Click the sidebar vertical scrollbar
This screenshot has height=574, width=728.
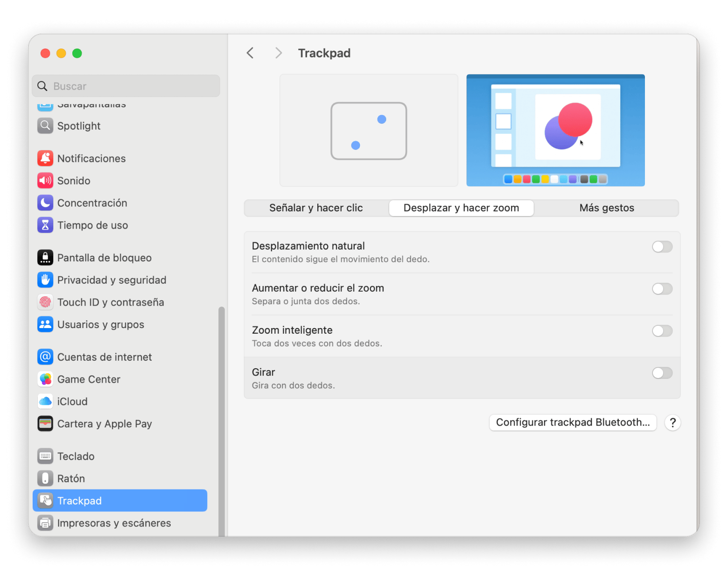point(222,420)
